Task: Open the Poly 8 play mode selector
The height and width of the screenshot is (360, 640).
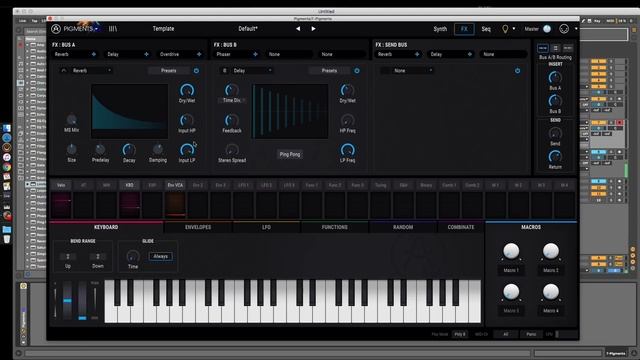Action: tap(460, 334)
